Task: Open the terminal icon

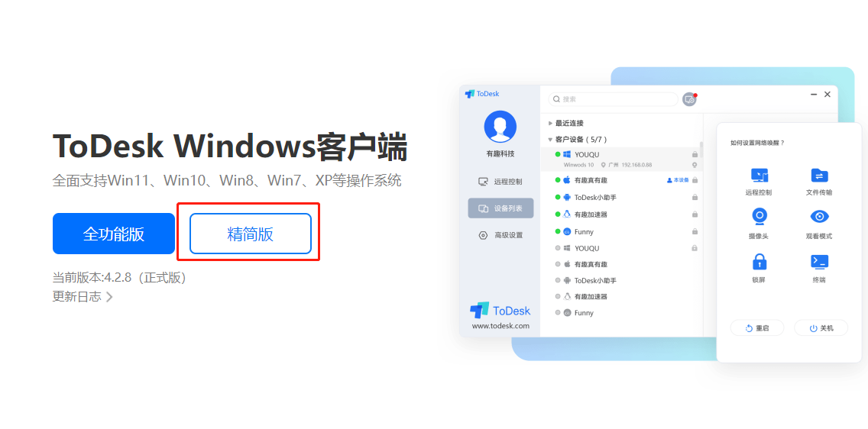Action: pyautogui.click(x=819, y=262)
